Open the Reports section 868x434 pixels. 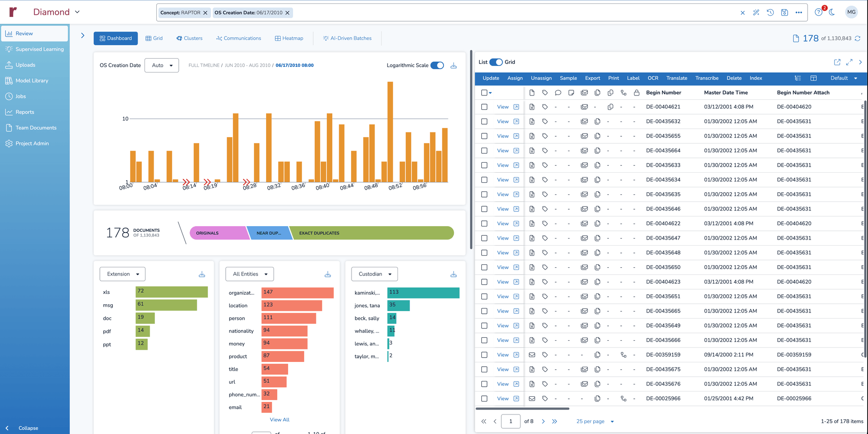pos(25,112)
